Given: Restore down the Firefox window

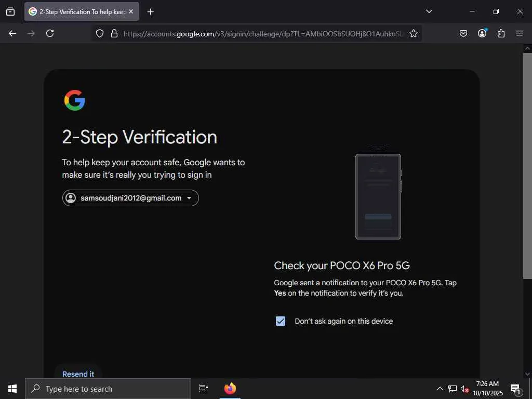Looking at the screenshot, I should (496, 11).
